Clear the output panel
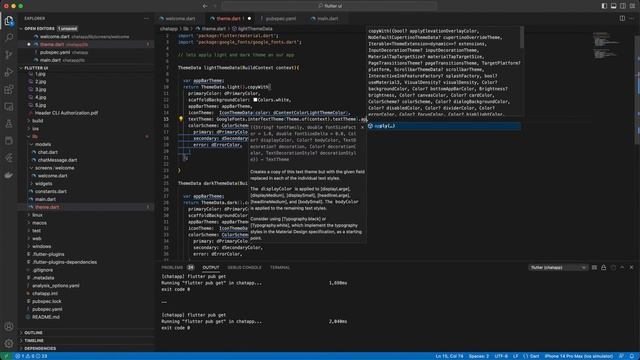 [594, 267]
